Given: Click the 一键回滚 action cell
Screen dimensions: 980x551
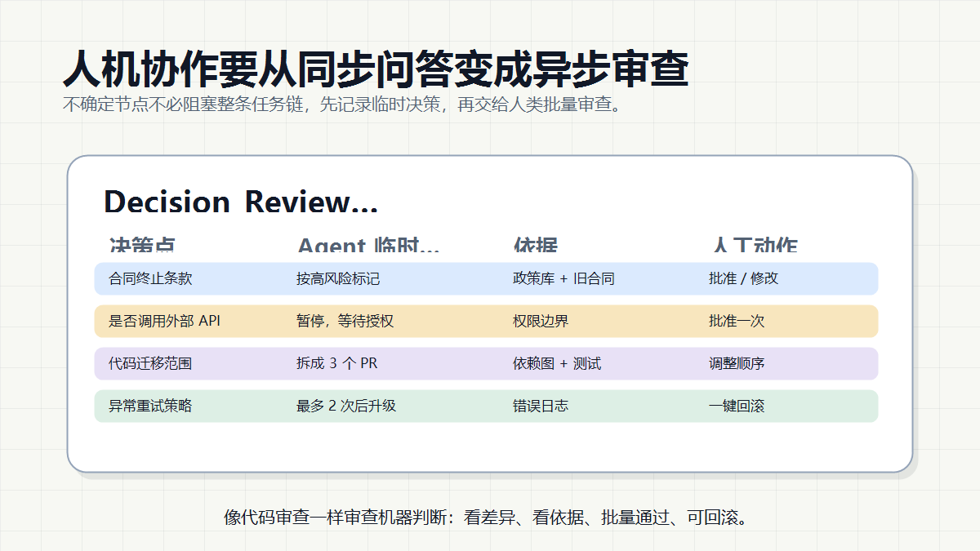Looking at the screenshot, I should tap(737, 406).
